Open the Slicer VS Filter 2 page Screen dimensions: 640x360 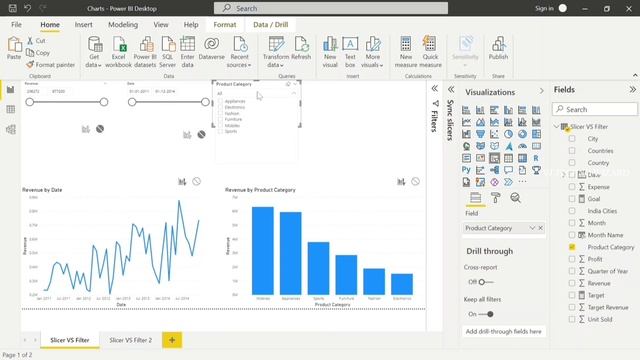pyautogui.click(x=130, y=340)
